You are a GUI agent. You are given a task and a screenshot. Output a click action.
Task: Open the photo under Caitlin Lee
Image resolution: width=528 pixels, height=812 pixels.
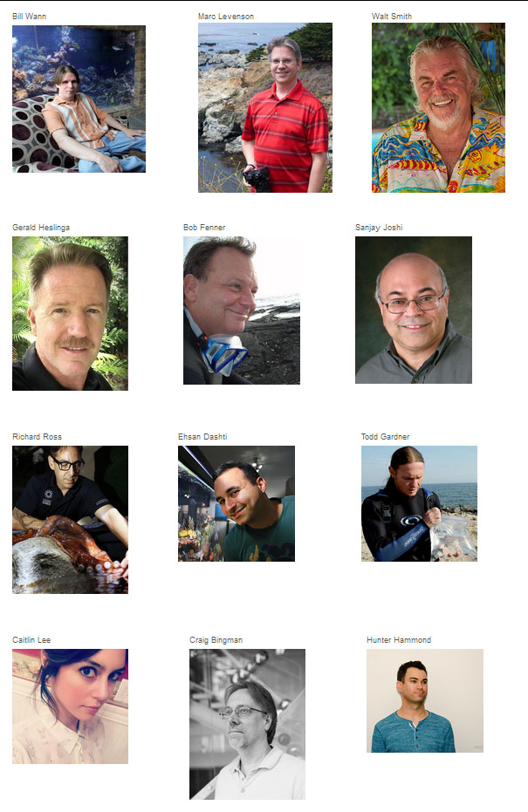tap(70, 706)
